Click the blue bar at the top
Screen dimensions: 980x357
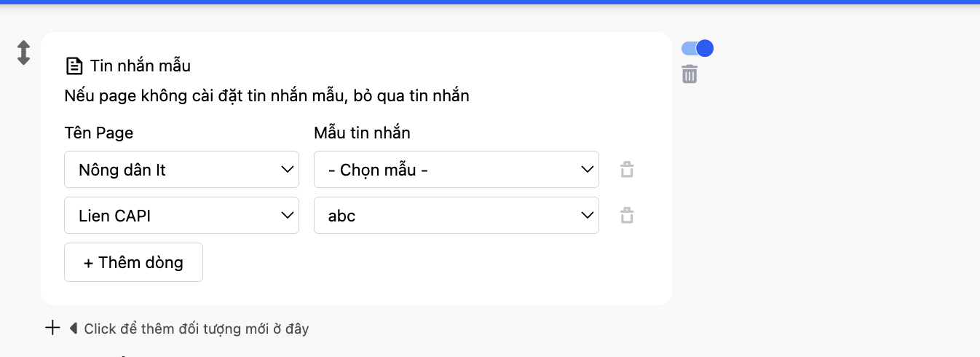[x=490, y=2]
